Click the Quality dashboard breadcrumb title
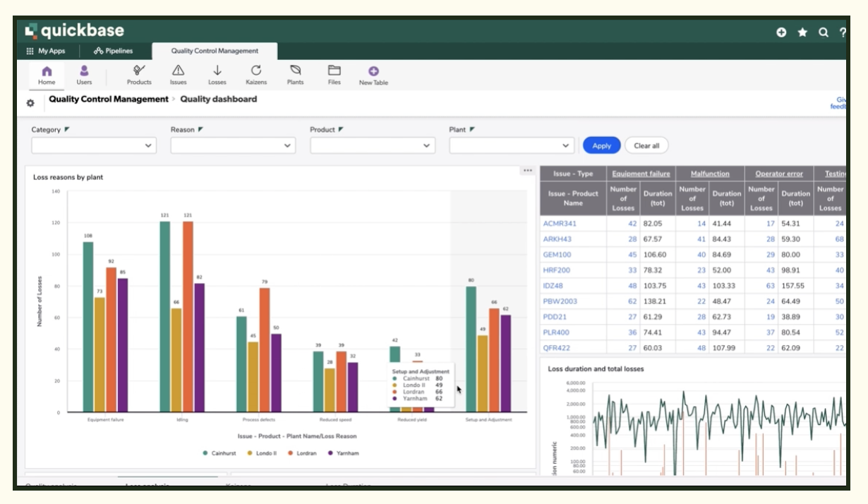 219,100
